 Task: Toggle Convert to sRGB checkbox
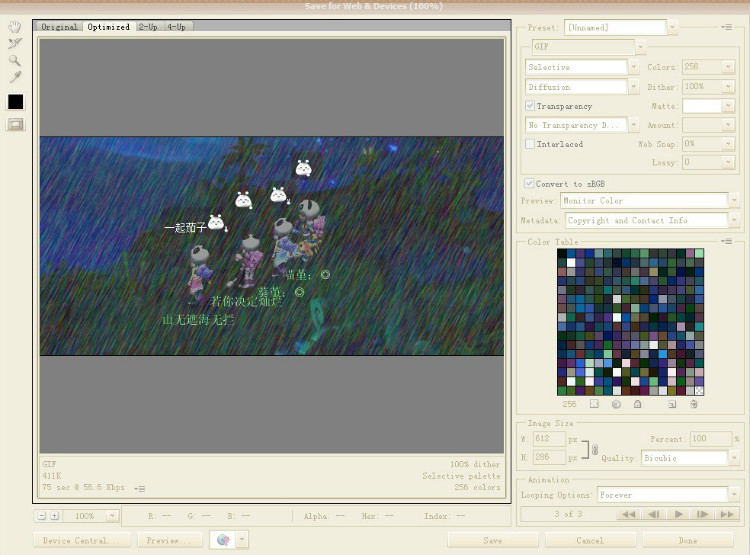[x=529, y=183]
